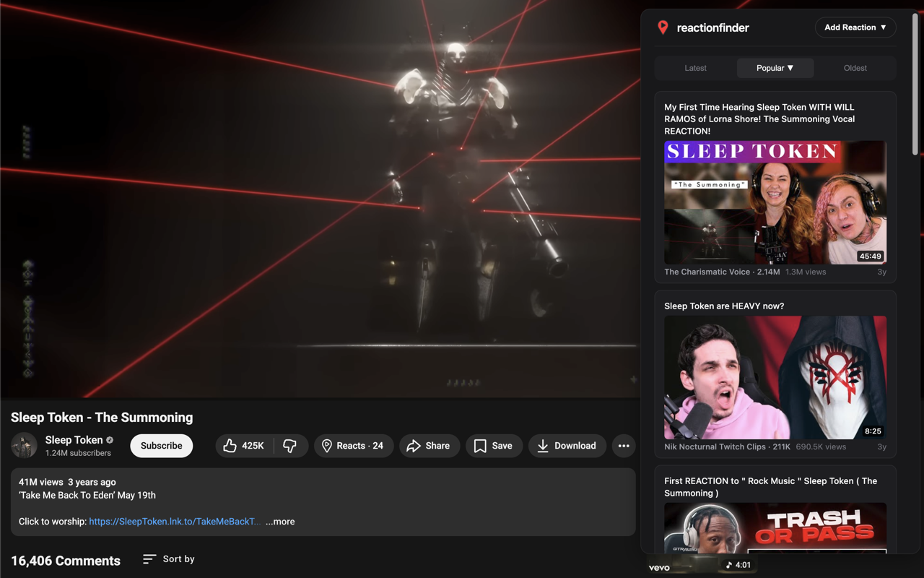
Task: Click the '1.24M subscribers' text
Action: [78, 453]
